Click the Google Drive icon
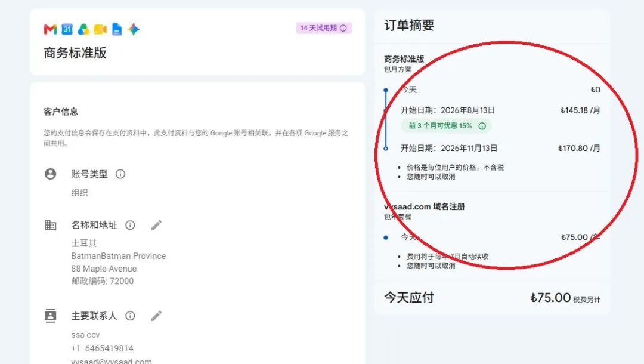This screenshot has height=364, width=644. [x=83, y=29]
